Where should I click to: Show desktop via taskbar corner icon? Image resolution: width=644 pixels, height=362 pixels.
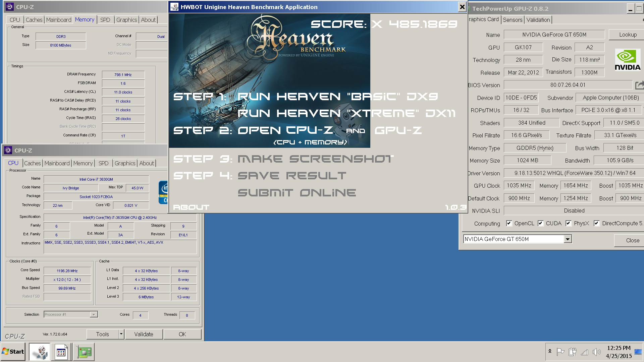[x=638, y=352]
